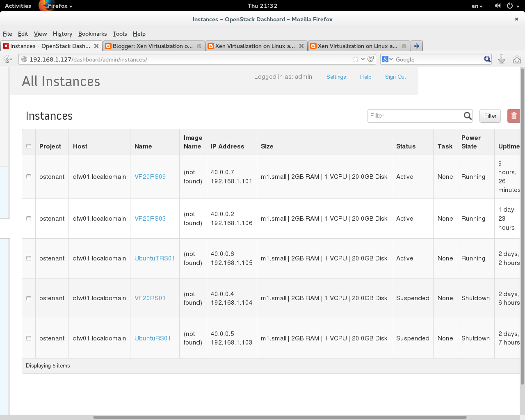The height and width of the screenshot is (420, 525).
Task: Open the Firefox downloads arrow
Action: (501, 59)
